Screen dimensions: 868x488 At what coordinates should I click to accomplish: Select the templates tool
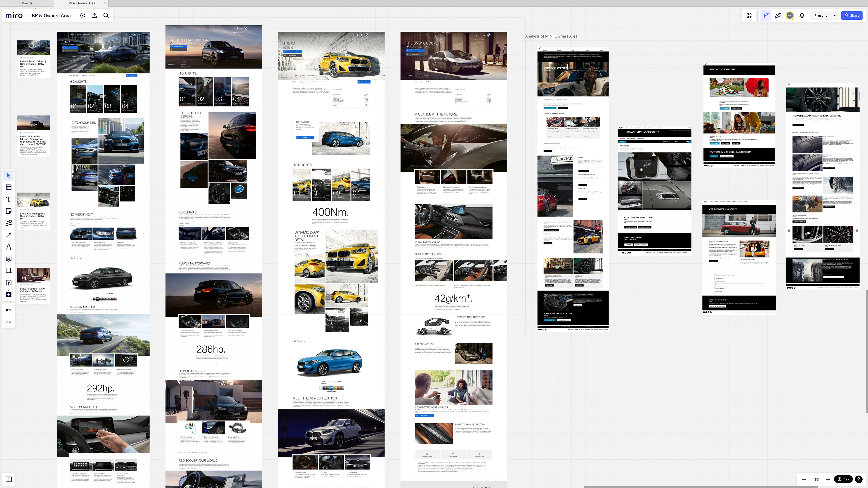[9, 187]
